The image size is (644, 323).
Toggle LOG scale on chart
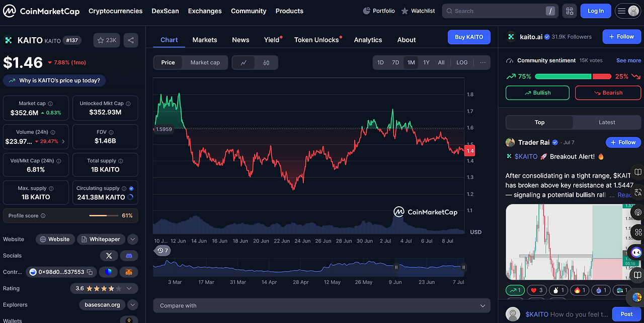(x=462, y=62)
